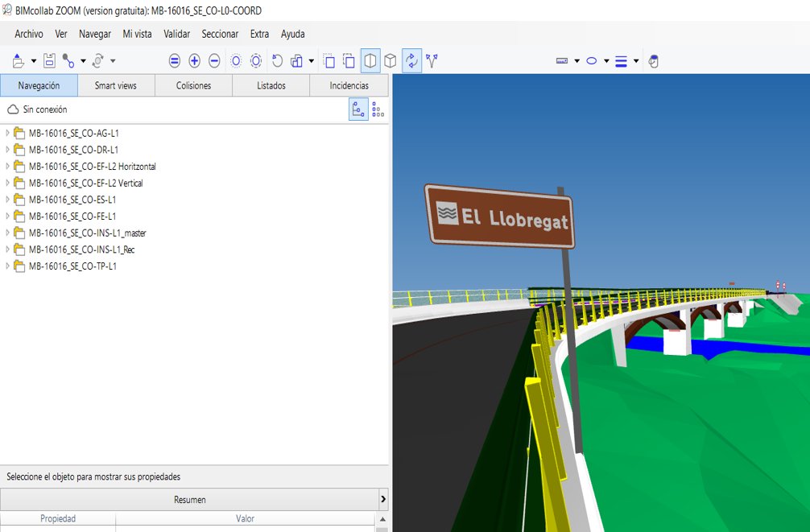Toggle the highlighted orbit rotation arrows icon
Viewport: 810px width, 532px height.
pyautogui.click(x=411, y=61)
